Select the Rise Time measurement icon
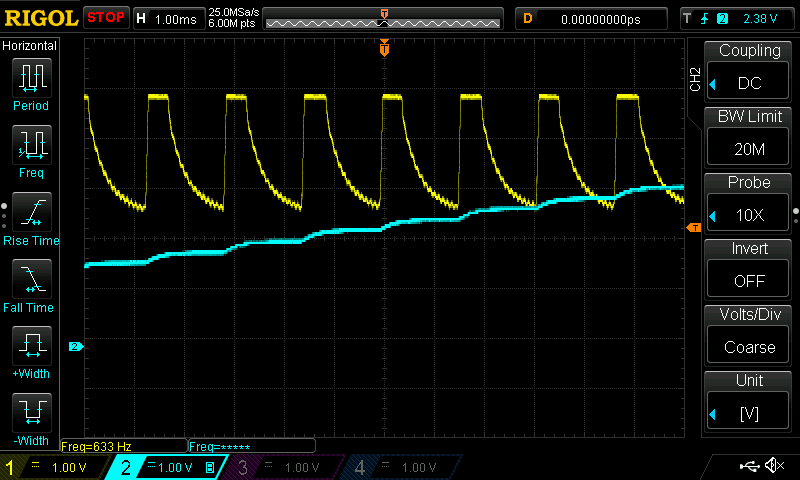 pyautogui.click(x=32, y=212)
